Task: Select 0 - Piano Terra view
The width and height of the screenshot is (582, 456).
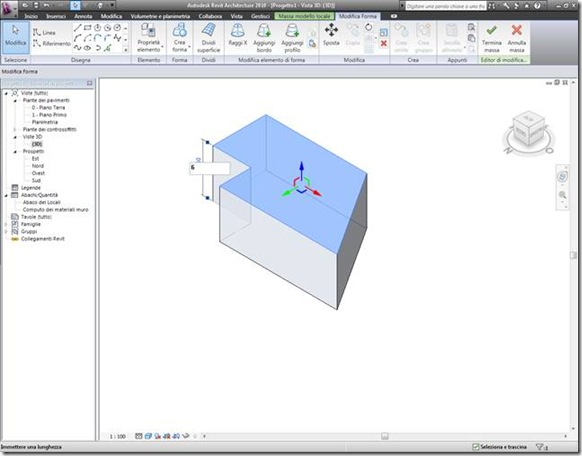Action: click(x=48, y=108)
